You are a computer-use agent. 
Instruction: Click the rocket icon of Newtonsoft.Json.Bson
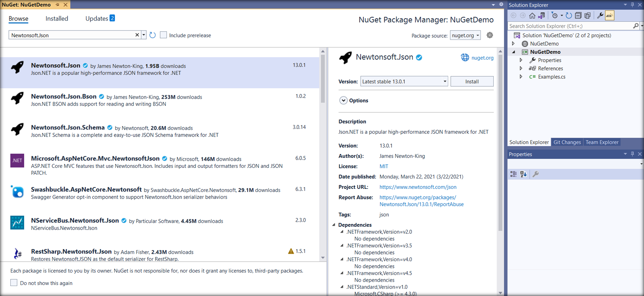coord(17,98)
